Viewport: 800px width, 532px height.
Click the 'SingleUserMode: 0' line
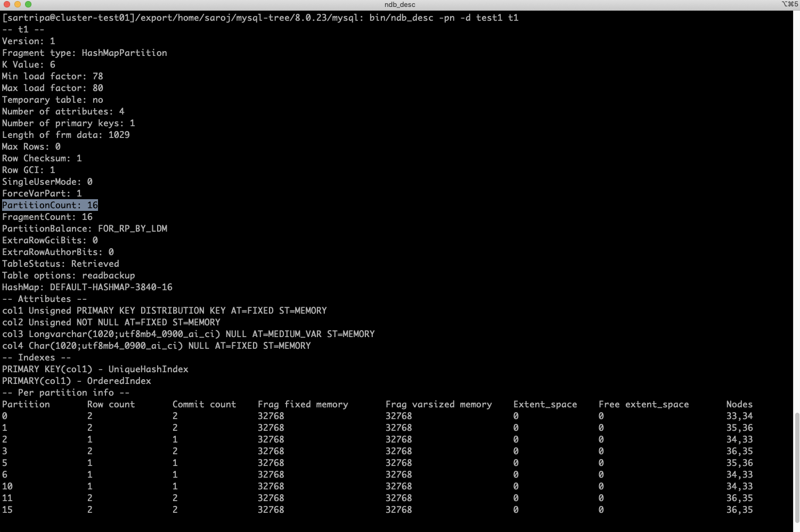[47, 182]
